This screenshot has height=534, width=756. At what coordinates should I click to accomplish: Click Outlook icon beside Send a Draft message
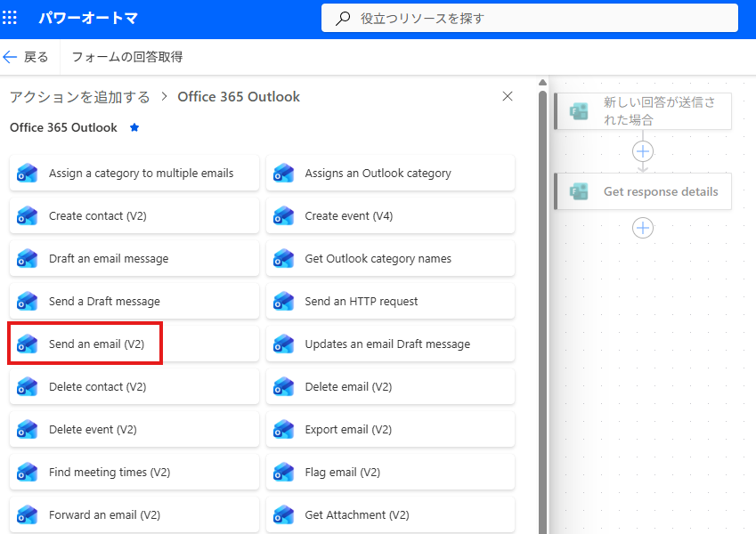point(27,301)
